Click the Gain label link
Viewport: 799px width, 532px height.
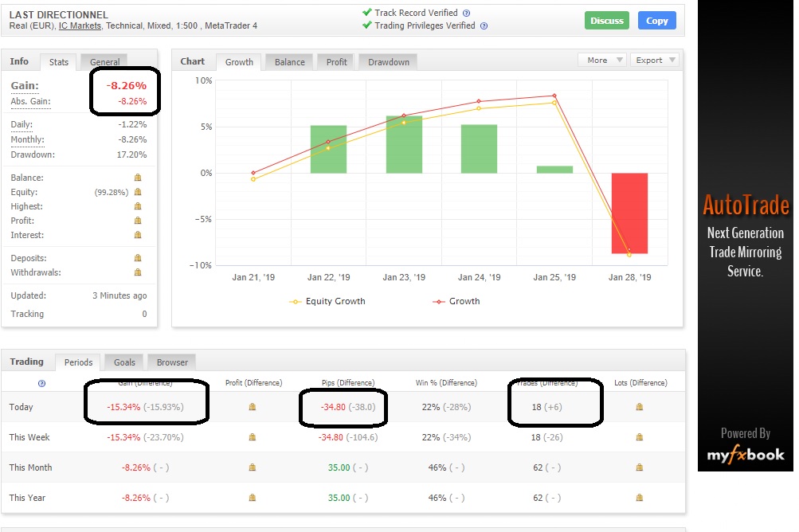[x=25, y=85]
